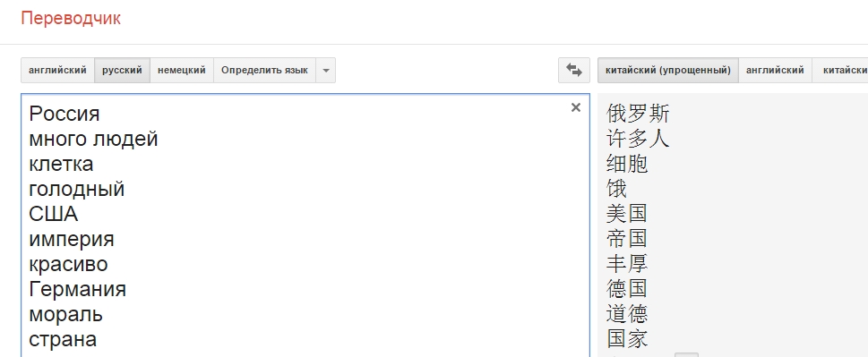Clear source text with the X icon
The width and height of the screenshot is (868, 357).
576,107
